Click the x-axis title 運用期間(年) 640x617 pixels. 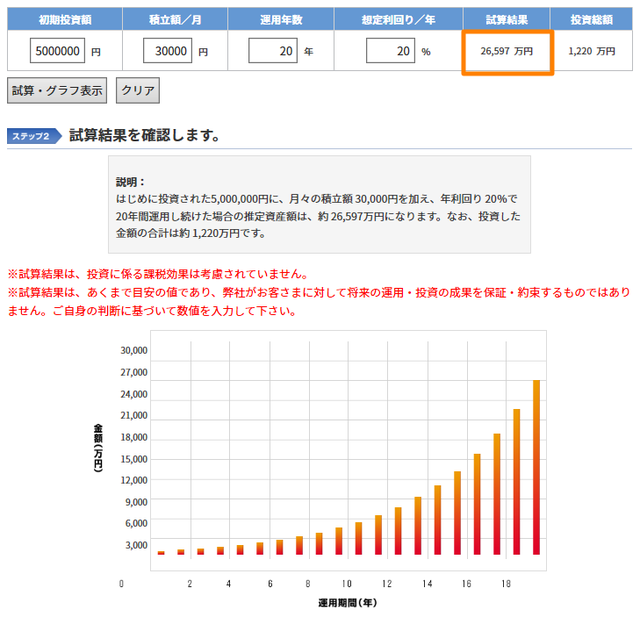click(348, 603)
